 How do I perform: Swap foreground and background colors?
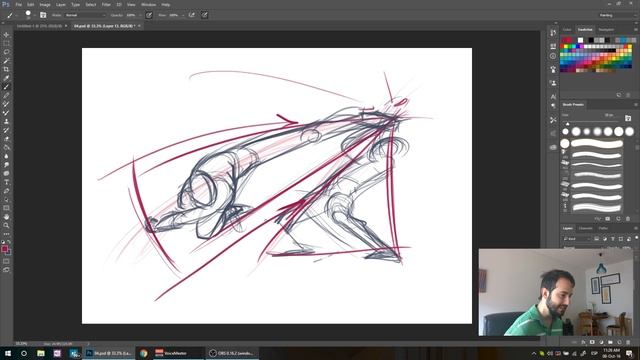click(9, 242)
